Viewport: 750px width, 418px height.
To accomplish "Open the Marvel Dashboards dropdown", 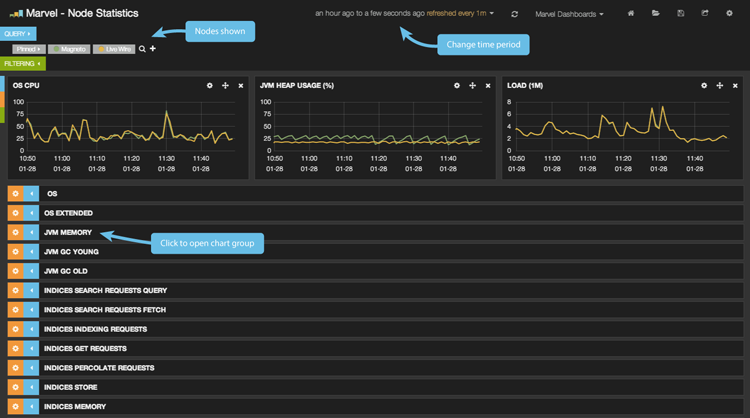I will pos(569,14).
